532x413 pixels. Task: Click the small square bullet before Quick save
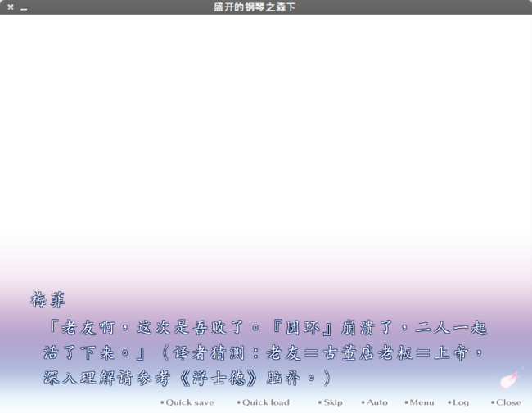[x=162, y=402]
